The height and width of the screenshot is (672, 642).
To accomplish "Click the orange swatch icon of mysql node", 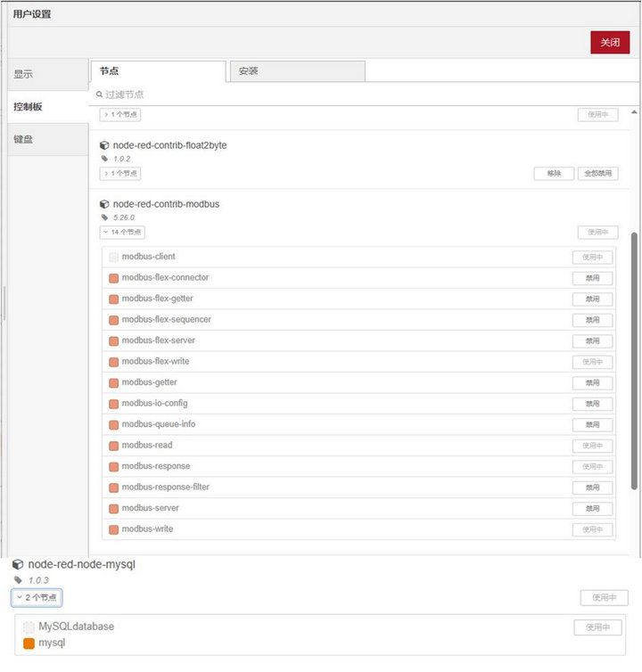I will [29, 643].
